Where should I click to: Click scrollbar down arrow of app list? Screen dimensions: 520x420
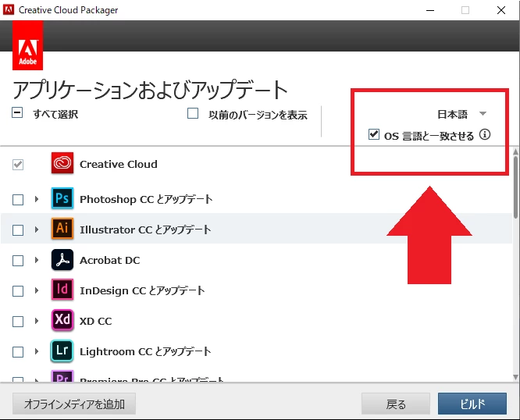pos(515,377)
